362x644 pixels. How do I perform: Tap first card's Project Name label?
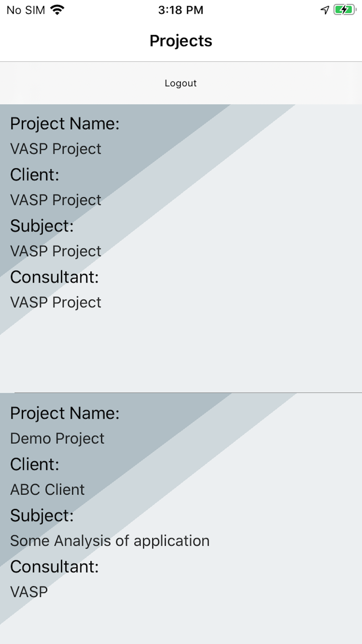tap(65, 124)
